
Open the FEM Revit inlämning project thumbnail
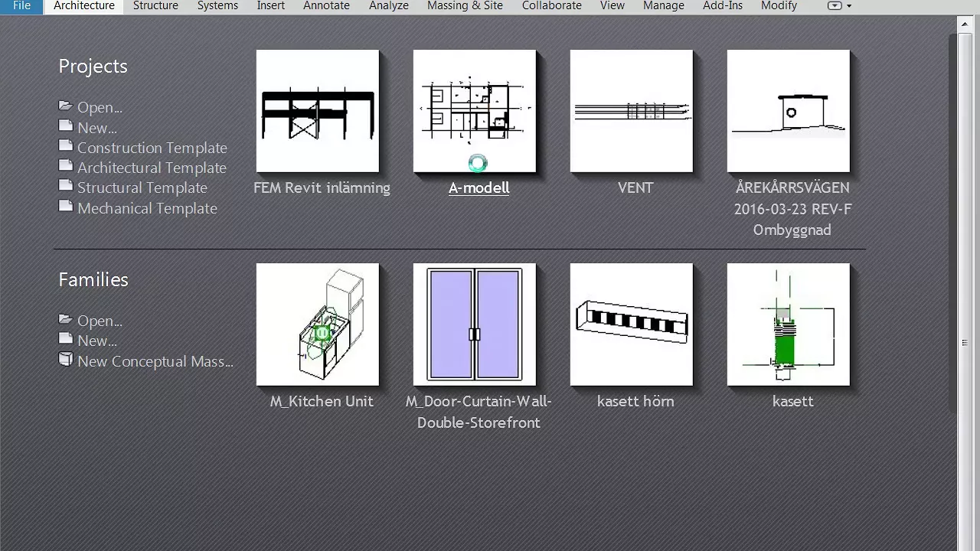[318, 111]
